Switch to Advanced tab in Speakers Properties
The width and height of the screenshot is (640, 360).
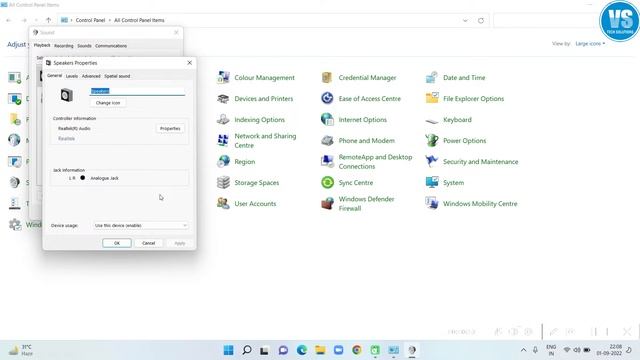click(x=91, y=76)
